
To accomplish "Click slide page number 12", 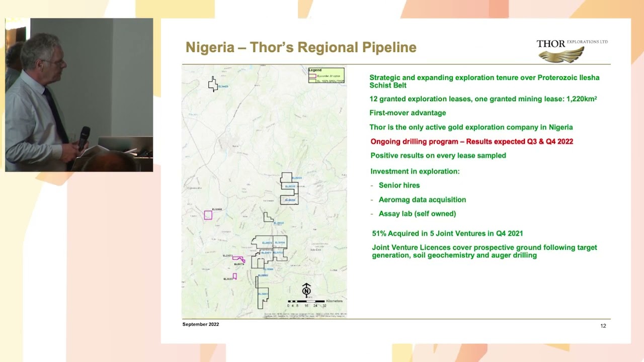I will [603, 326].
